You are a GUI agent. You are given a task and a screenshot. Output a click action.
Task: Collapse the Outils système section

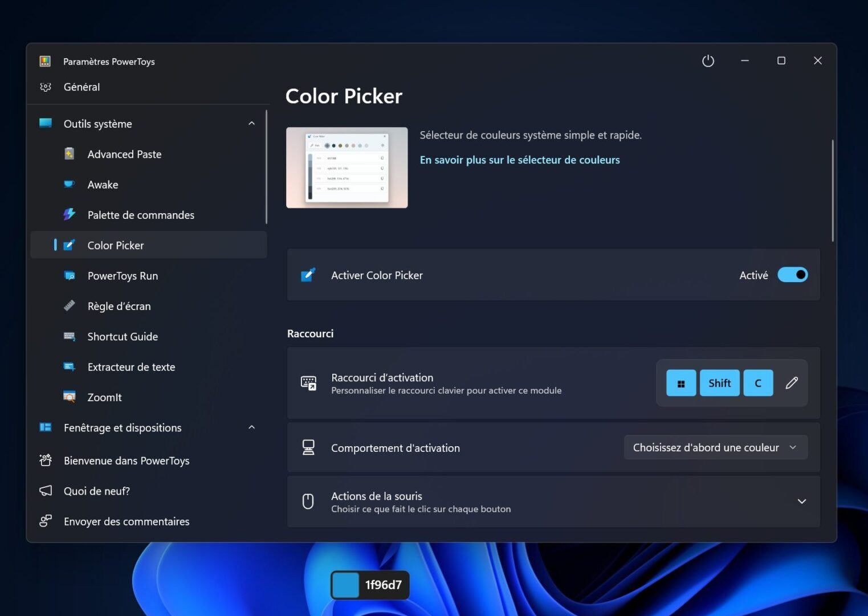(251, 123)
